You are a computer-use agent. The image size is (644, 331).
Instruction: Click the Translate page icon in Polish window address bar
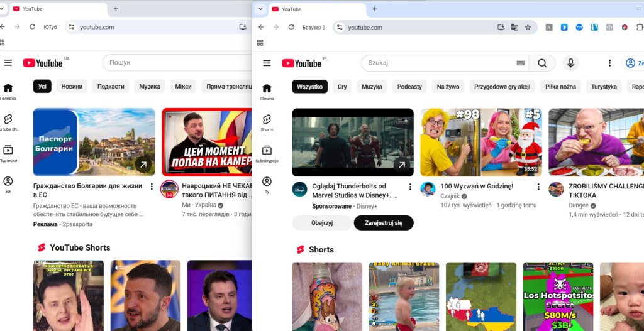514,27
